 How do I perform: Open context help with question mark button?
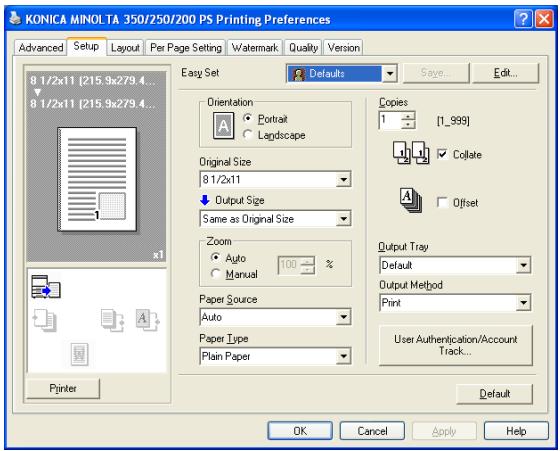[523, 19]
